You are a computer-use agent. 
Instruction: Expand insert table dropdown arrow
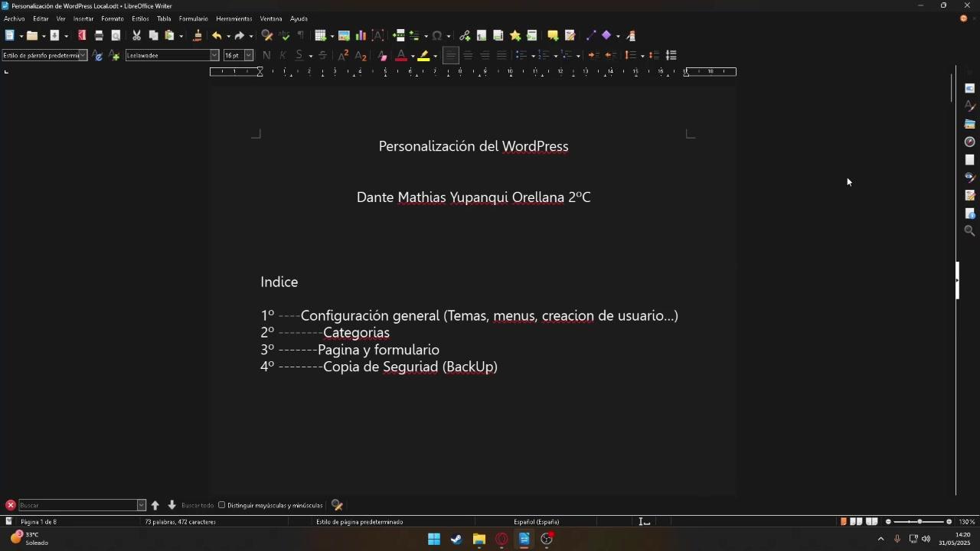pos(332,36)
